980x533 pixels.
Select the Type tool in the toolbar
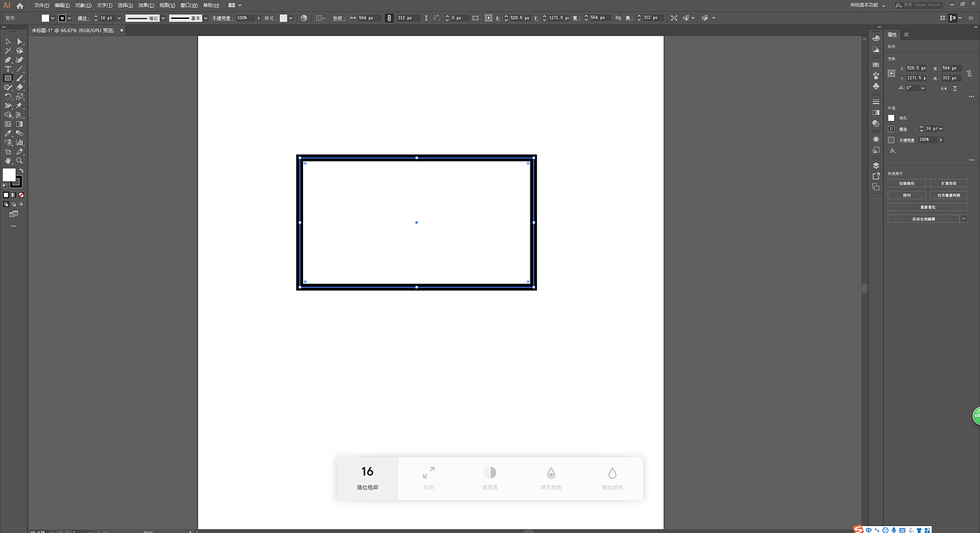pos(8,69)
